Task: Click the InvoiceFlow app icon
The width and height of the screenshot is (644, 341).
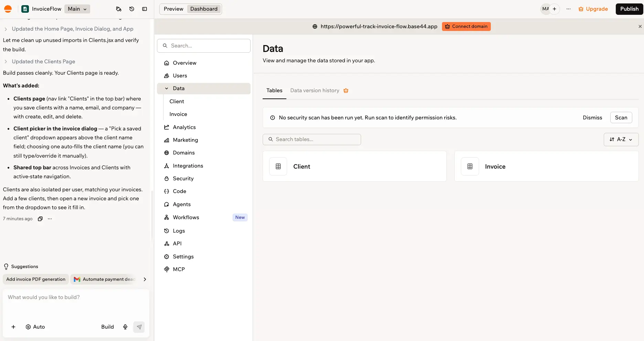Action: tap(25, 9)
